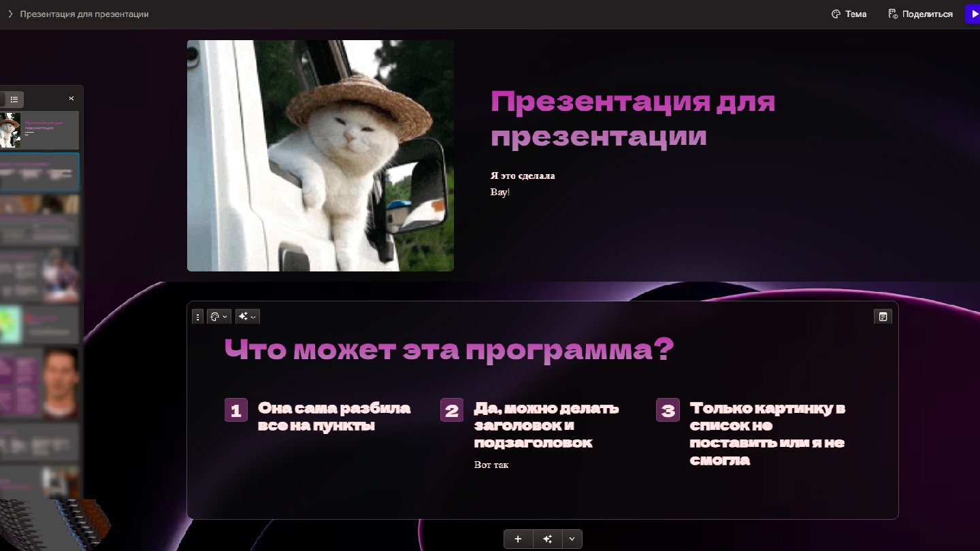980x551 pixels.
Task: Open the card style palette dropdown
Action: coord(219,317)
